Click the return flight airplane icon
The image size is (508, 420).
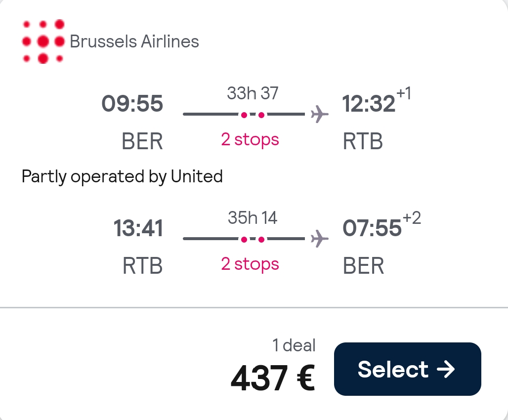(x=319, y=239)
